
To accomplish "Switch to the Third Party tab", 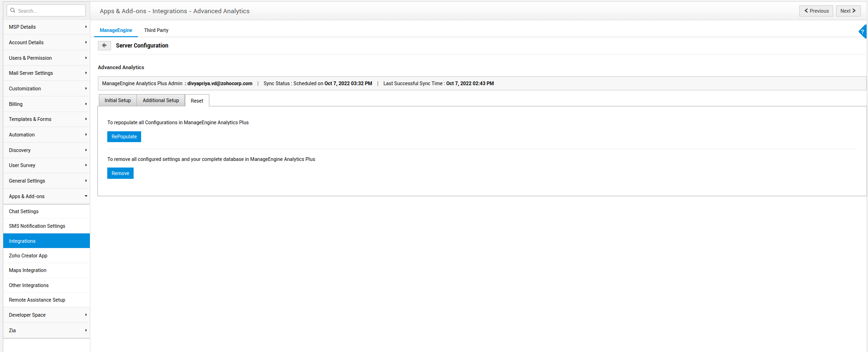I will click(x=156, y=30).
